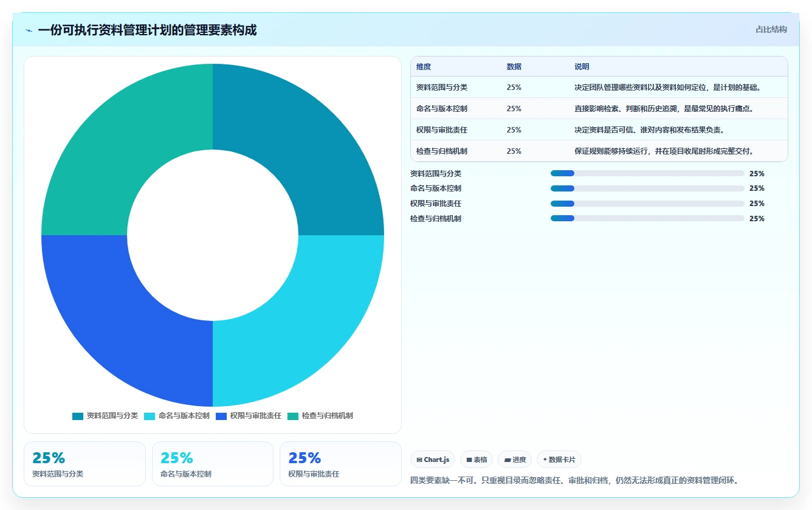Click 检查与归档机制 label in progress list
The image size is (812, 510).
pos(436,219)
